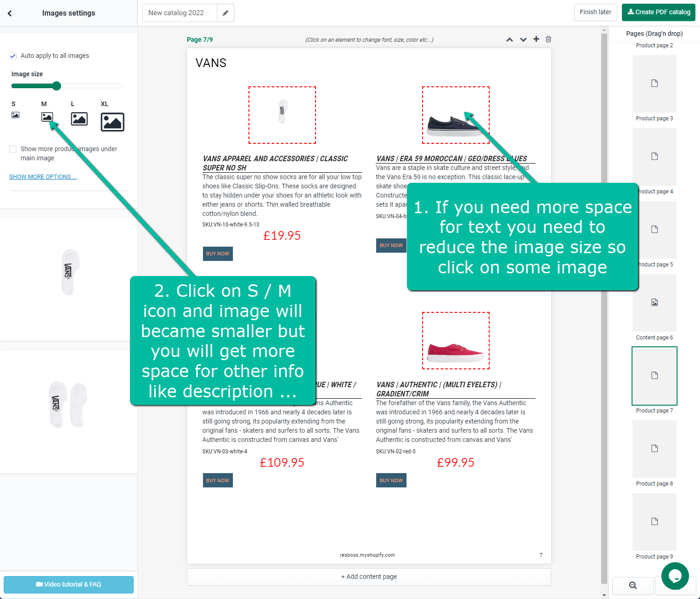Click VANS page heading
Screen dimensions: 700x599
click(x=211, y=63)
